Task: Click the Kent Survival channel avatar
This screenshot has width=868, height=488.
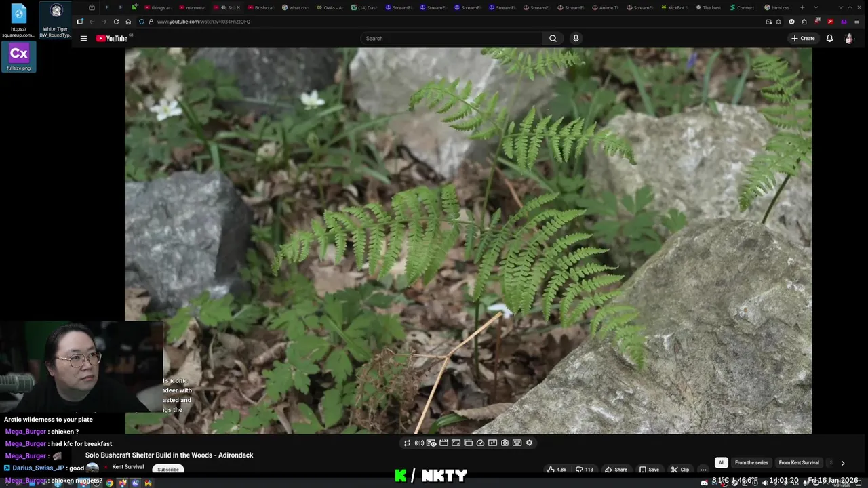Action: 92,468
